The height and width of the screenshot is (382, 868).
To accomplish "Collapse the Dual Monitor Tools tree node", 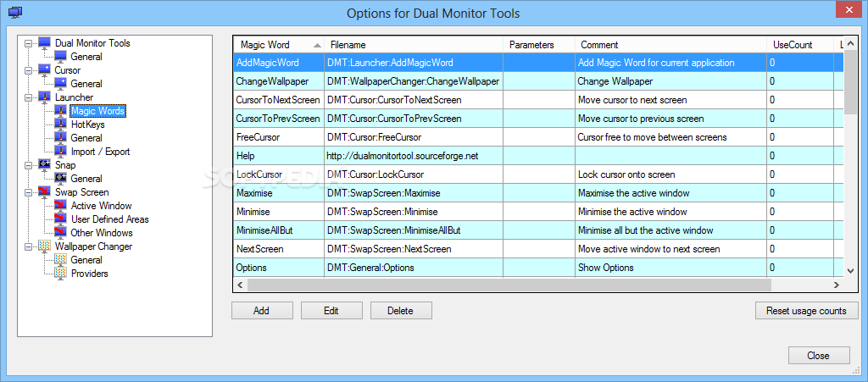I will click(x=28, y=43).
